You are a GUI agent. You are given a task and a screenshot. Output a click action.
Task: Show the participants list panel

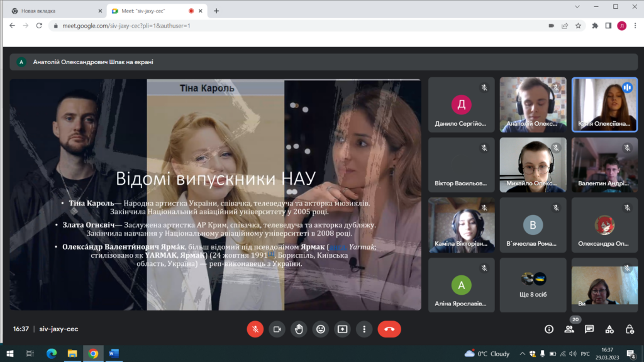point(569,329)
